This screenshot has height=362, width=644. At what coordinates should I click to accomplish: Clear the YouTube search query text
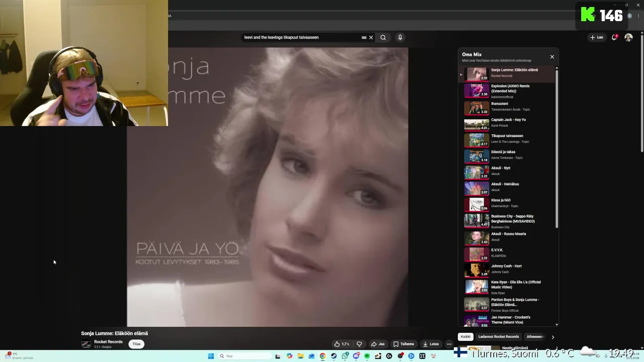371,37
